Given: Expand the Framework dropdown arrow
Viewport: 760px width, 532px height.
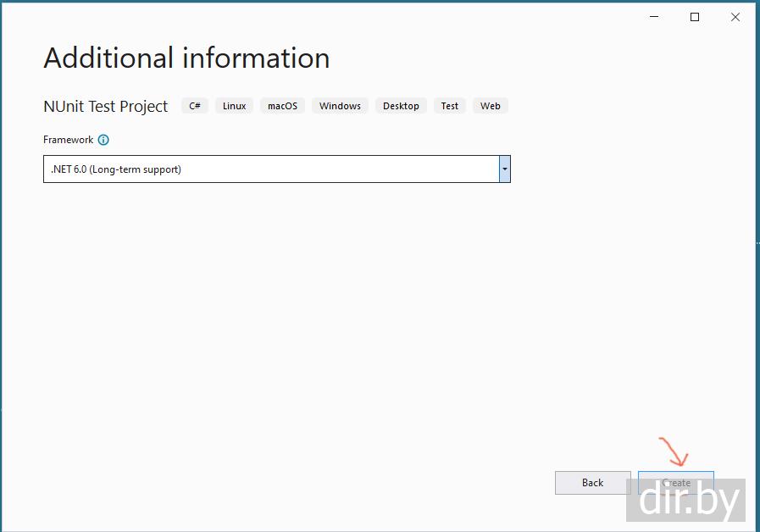Looking at the screenshot, I should click(504, 169).
